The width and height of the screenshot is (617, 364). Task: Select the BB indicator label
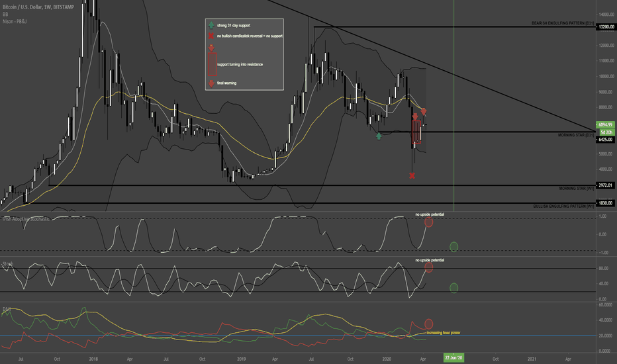point(5,14)
